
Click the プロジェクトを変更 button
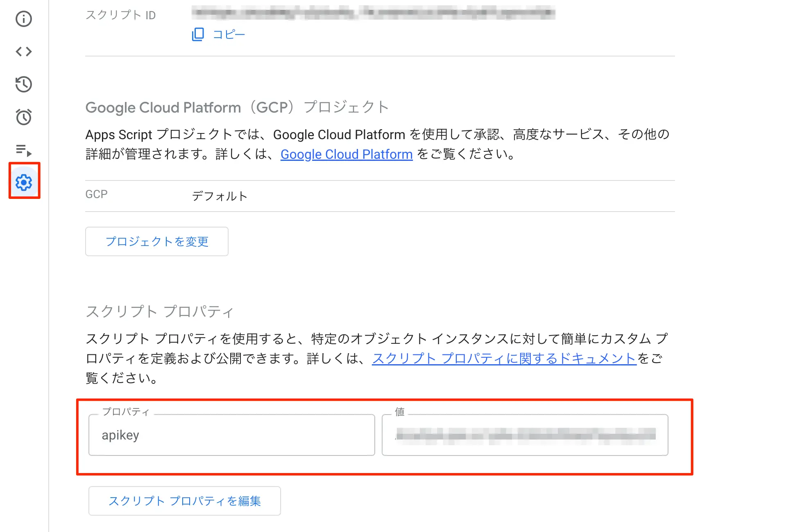157,241
